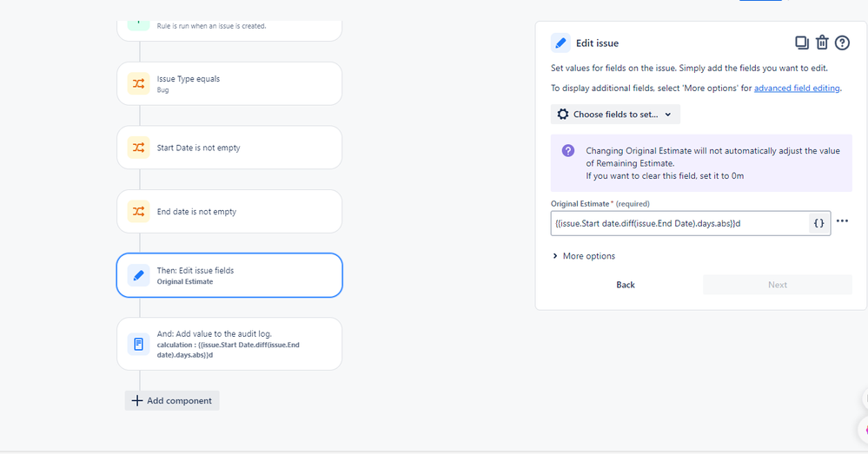Open help with the question mark icon
Viewport: 868px width, 454px height.
click(842, 43)
